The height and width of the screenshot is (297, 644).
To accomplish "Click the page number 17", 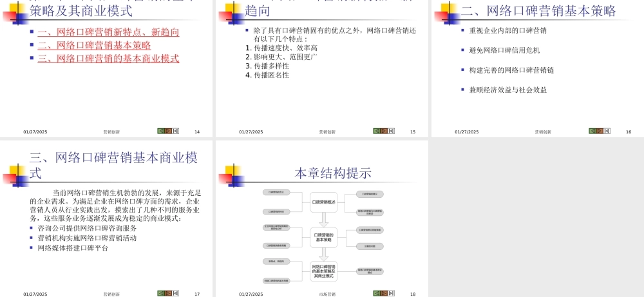I will pyautogui.click(x=197, y=294).
